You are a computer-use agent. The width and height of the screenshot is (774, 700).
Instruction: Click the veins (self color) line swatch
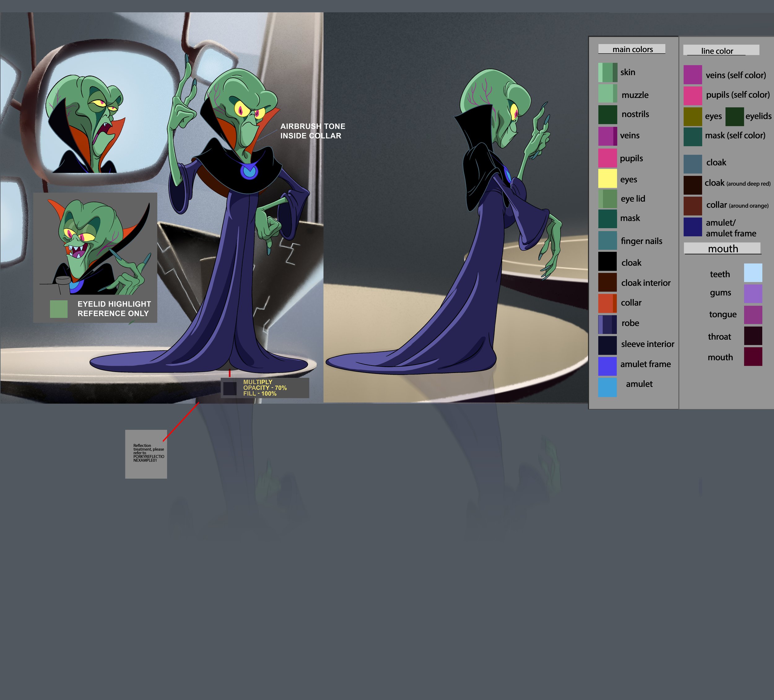pyautogui.click(x=693, y=75)
